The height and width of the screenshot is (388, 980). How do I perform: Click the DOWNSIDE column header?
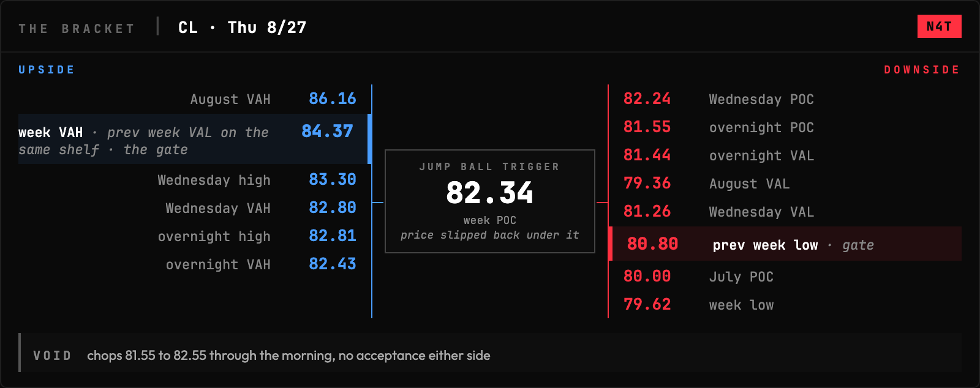[x=922, y=70]
